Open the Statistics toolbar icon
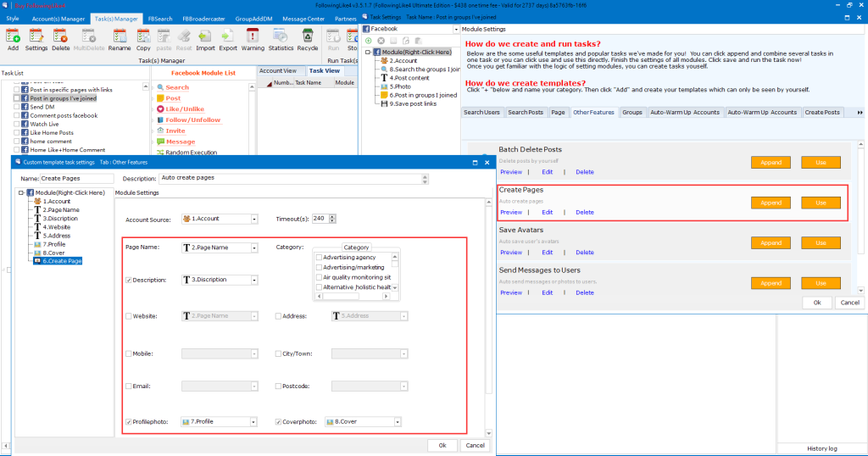This screenshot has width=868, height=456. click(x=281, y=40)
